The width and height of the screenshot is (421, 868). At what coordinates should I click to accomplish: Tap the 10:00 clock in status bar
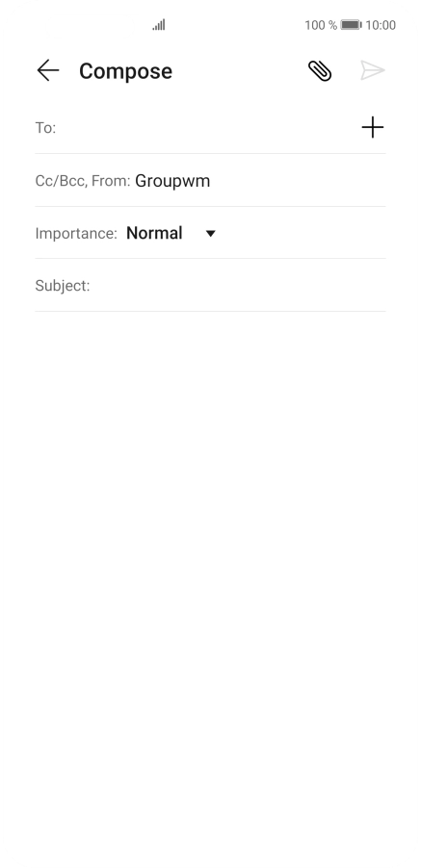[381, 25]
